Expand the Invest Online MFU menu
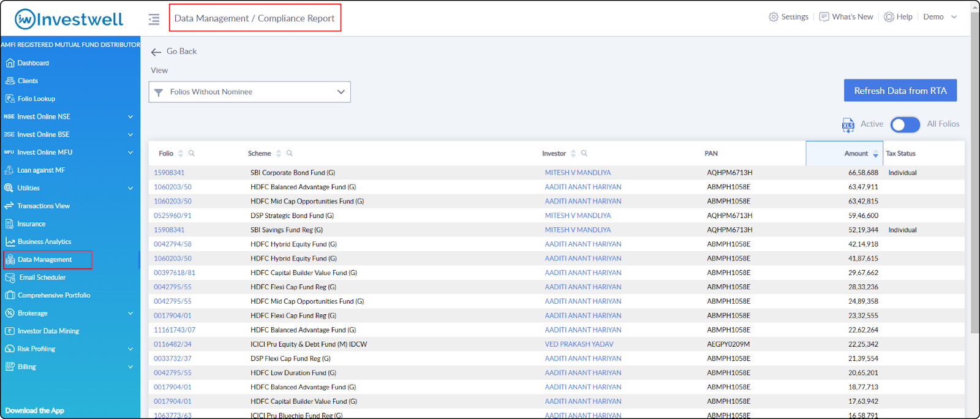Viewport: 980px width, 419px height. (130, 153)
